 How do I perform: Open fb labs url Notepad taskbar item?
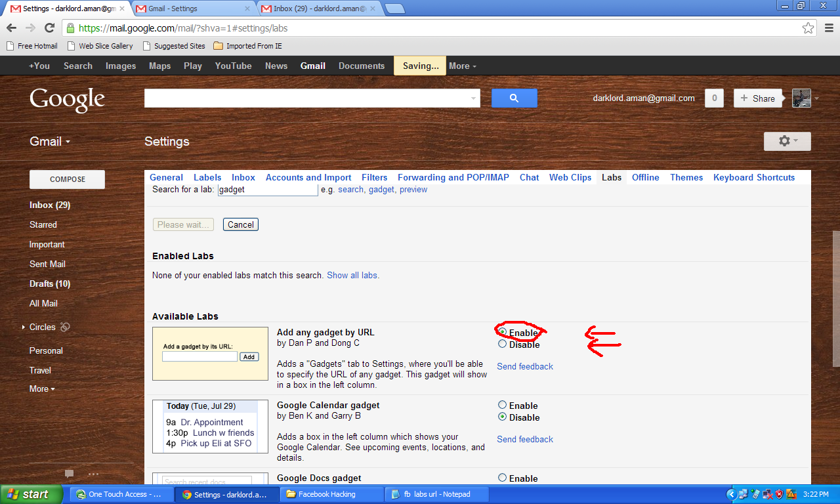(x=436, y=494)
